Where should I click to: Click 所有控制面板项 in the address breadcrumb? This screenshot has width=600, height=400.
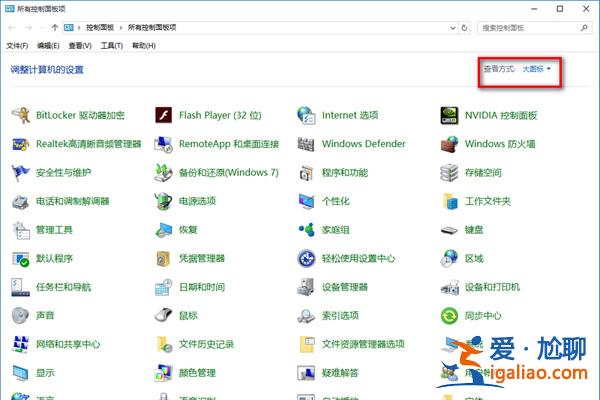tap(152, 28)
